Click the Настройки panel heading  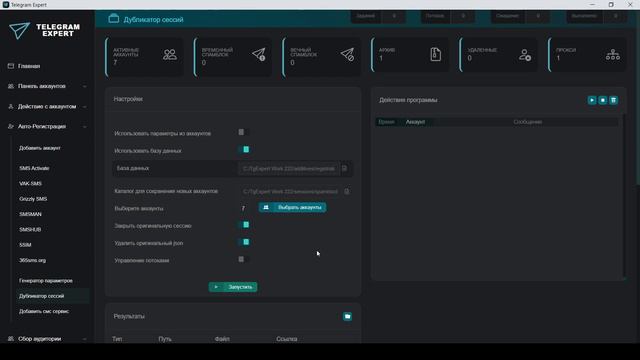(128, 99)
